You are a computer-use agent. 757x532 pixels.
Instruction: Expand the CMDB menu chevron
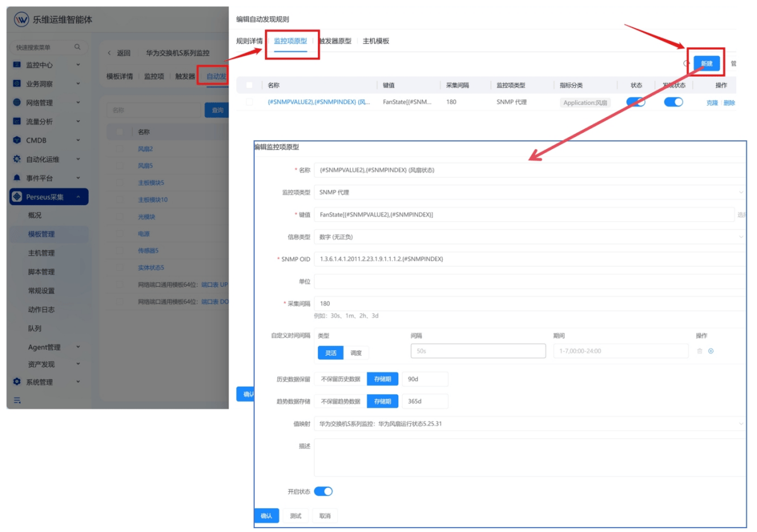78,140
